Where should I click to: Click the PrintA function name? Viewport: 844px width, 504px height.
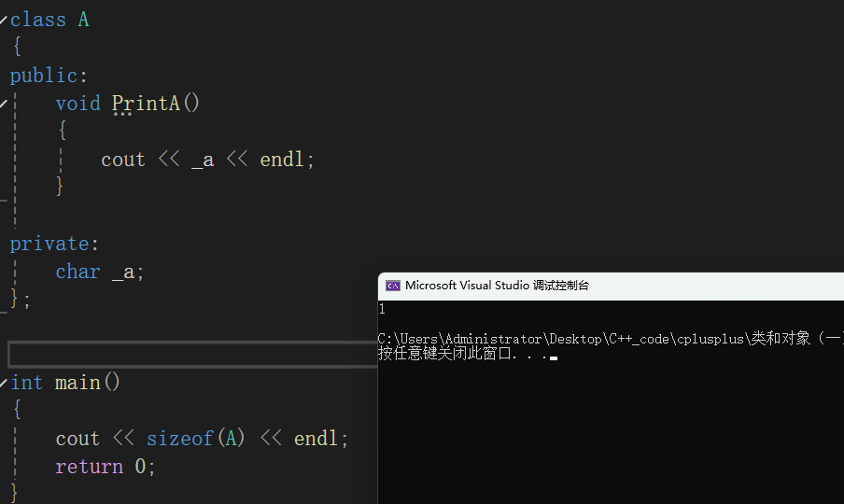point(146,104)
